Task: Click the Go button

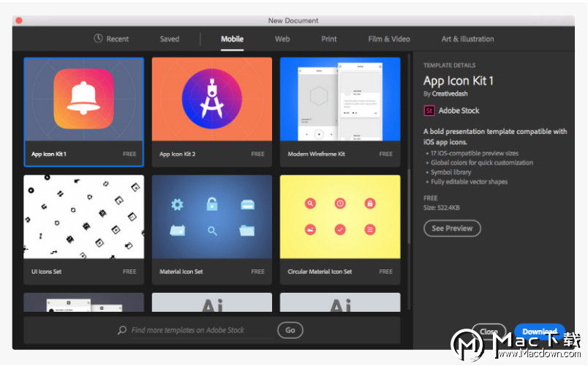Action: coord(290,330)
